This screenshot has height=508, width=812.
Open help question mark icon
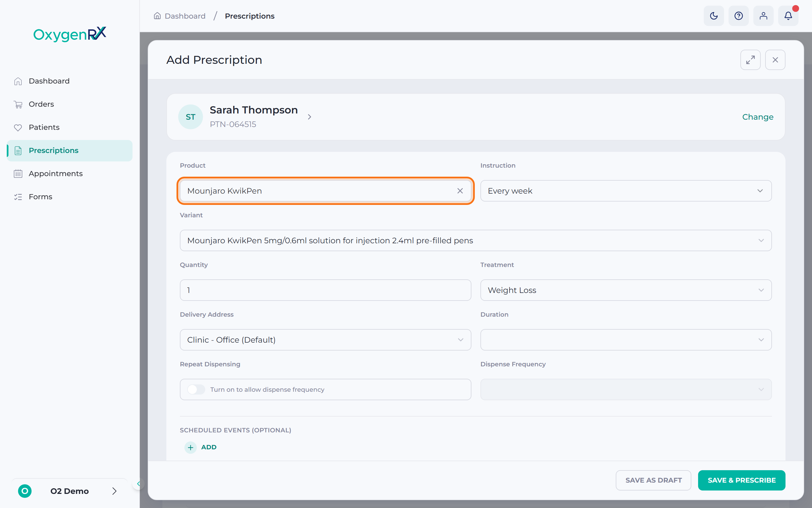(x=738, y=16)
